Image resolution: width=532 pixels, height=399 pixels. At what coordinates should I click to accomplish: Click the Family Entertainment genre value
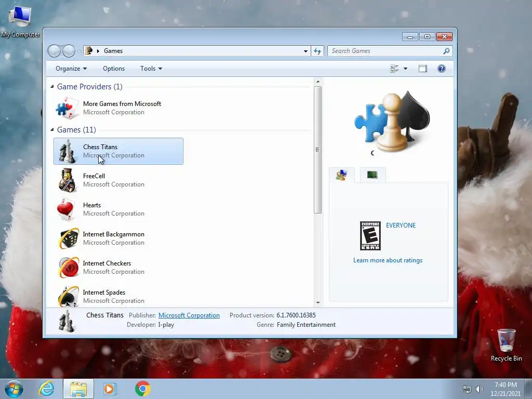[x=306, y=325]
